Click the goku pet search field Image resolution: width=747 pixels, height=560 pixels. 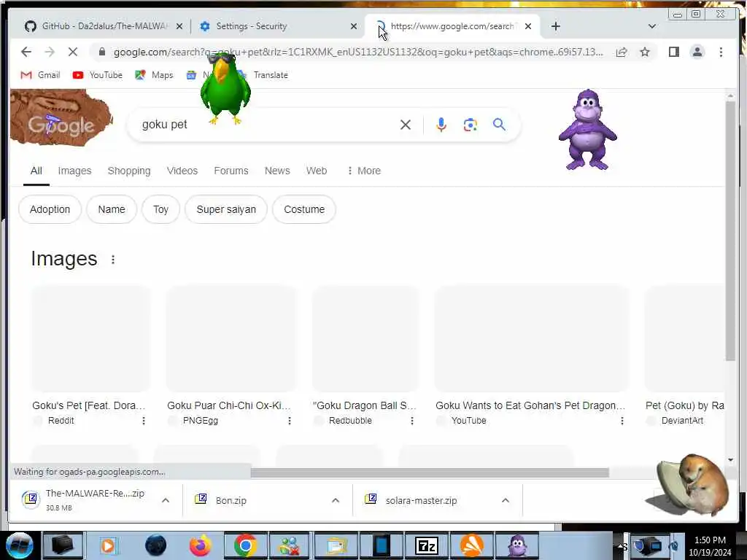coord(267,125)
